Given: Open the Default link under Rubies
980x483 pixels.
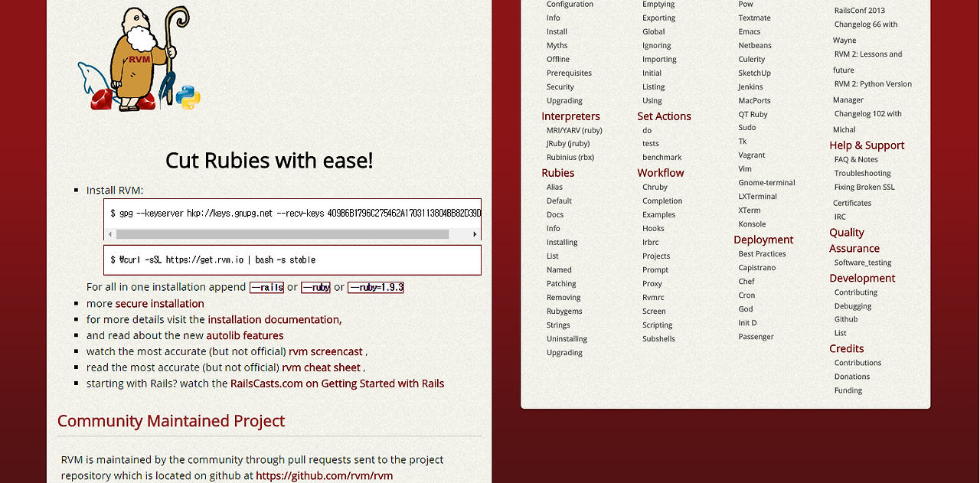Looking at the screenshot, I should [559, 201].
